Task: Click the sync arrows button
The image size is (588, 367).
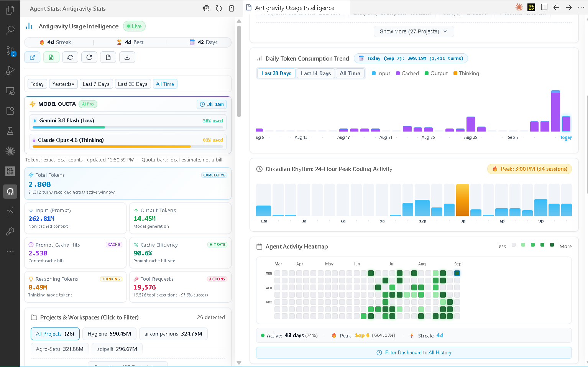Action: coord(70,57)
